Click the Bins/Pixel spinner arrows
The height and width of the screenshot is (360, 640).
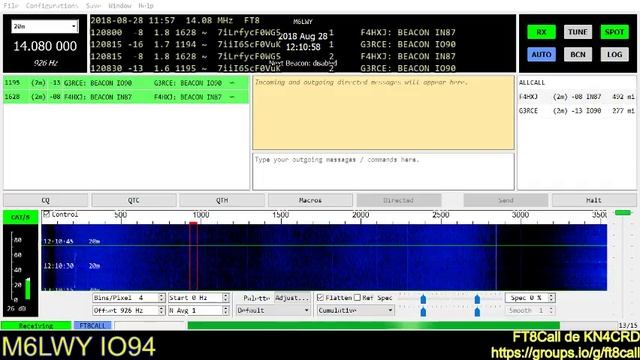161,298
